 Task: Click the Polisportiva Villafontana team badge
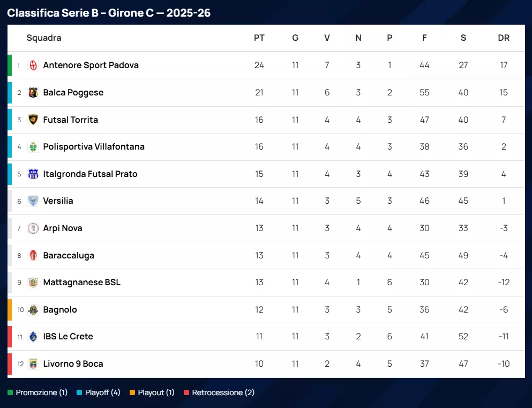pos(33,147)
